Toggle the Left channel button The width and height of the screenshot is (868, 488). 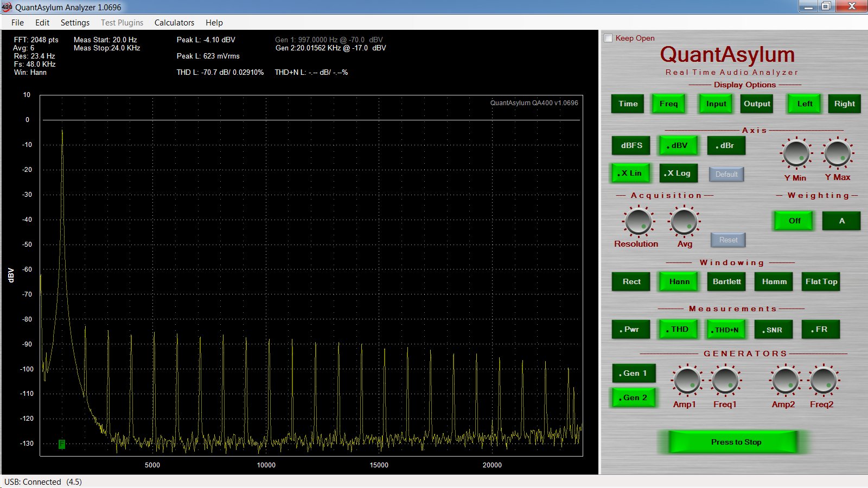pyautogui.click(x=805, y=104)
